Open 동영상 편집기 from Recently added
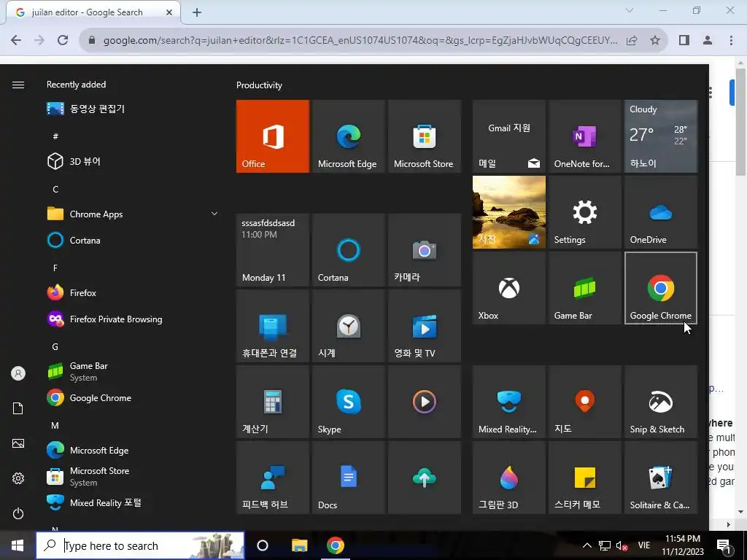Viewport: 747px width, 560px height. (133, 109)
